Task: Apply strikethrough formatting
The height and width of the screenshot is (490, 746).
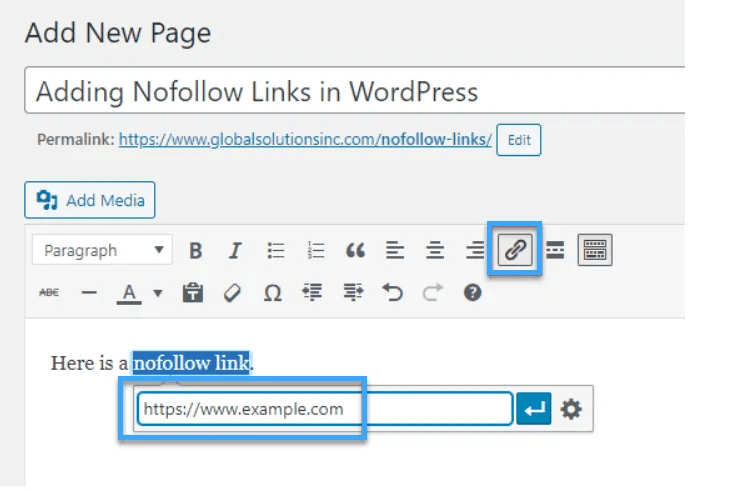Action: [x=49, y=293]
